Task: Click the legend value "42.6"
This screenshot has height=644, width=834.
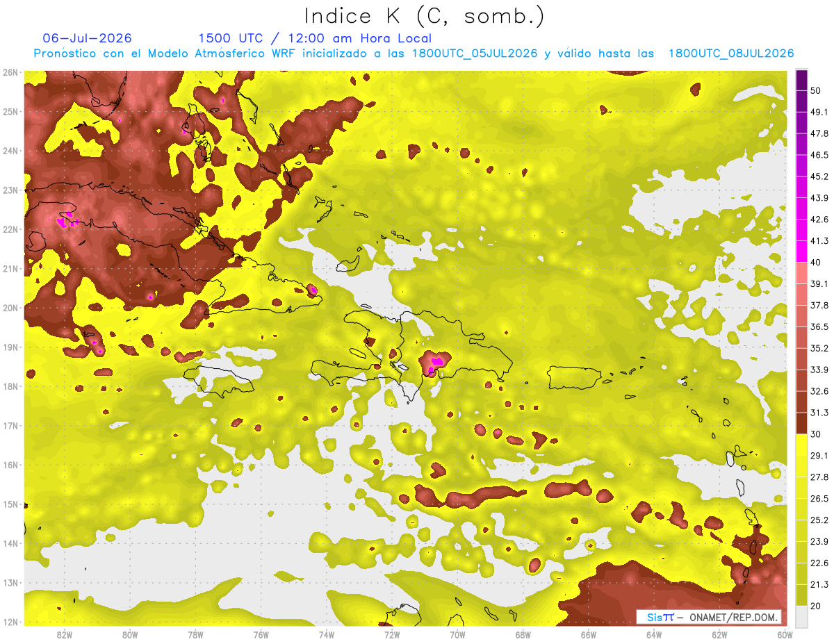Action: point(819,220)
